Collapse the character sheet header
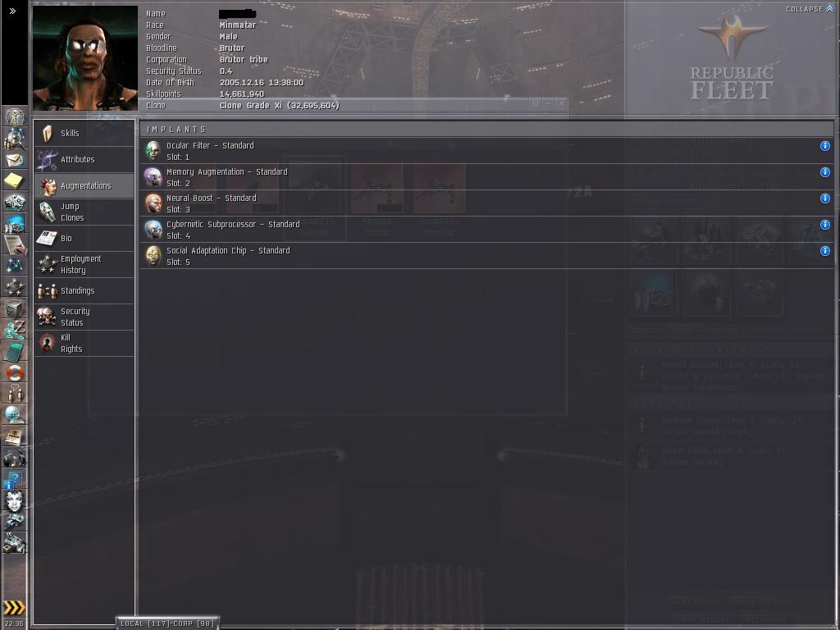Image resolution: width=840 pixels, height=630 pixels. point(809,9)
